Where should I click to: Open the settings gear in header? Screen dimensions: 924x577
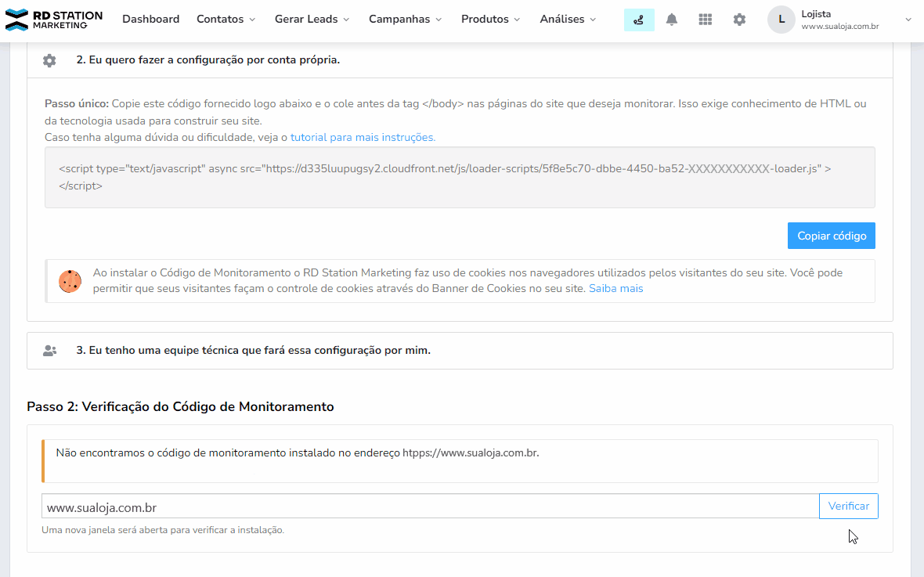[739, 20]
